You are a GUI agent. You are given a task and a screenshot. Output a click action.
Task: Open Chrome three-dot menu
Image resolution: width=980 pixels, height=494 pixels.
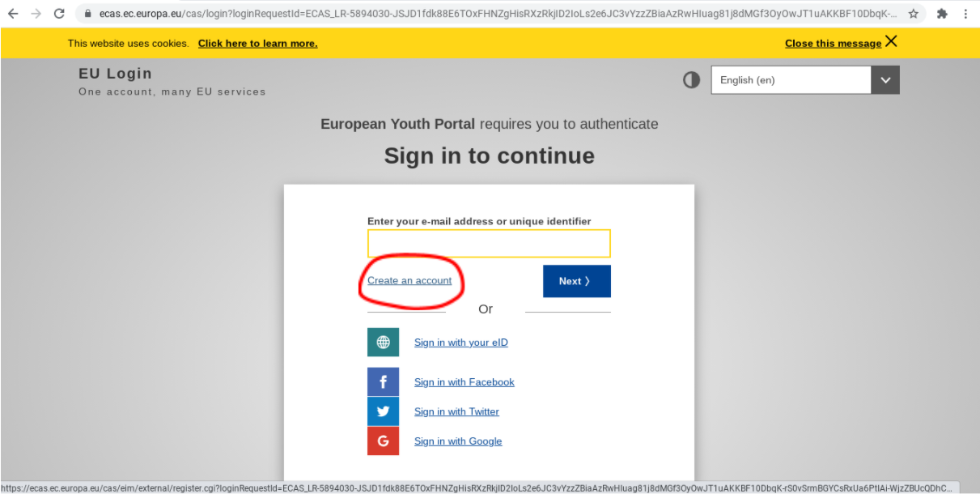coord(965,14)
